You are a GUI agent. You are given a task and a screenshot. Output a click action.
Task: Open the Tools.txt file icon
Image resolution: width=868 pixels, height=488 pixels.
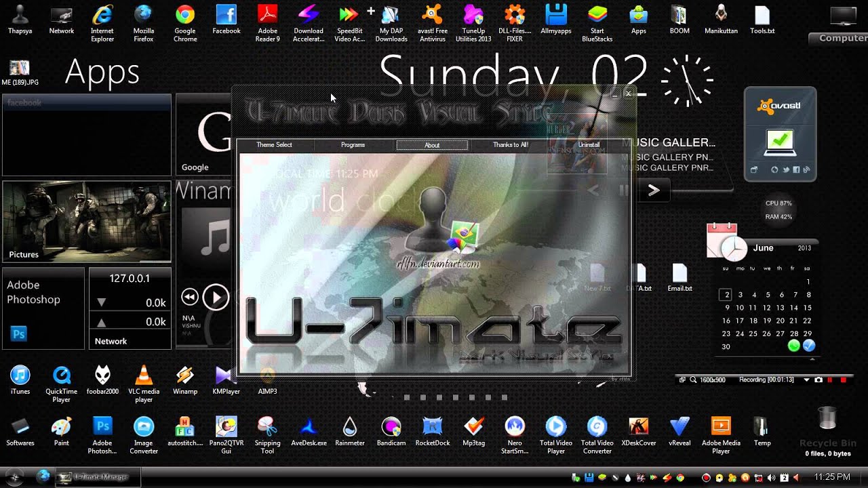tap(762, 20)
